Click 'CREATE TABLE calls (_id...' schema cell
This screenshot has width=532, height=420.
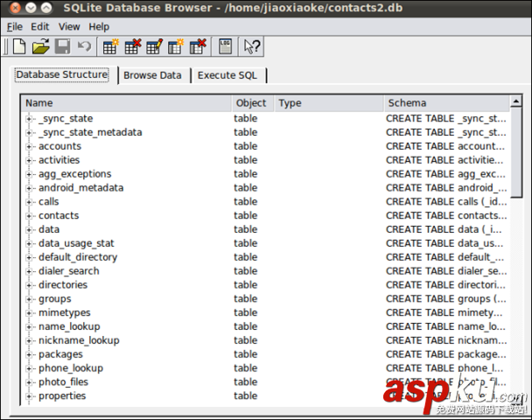coord(446,202)
